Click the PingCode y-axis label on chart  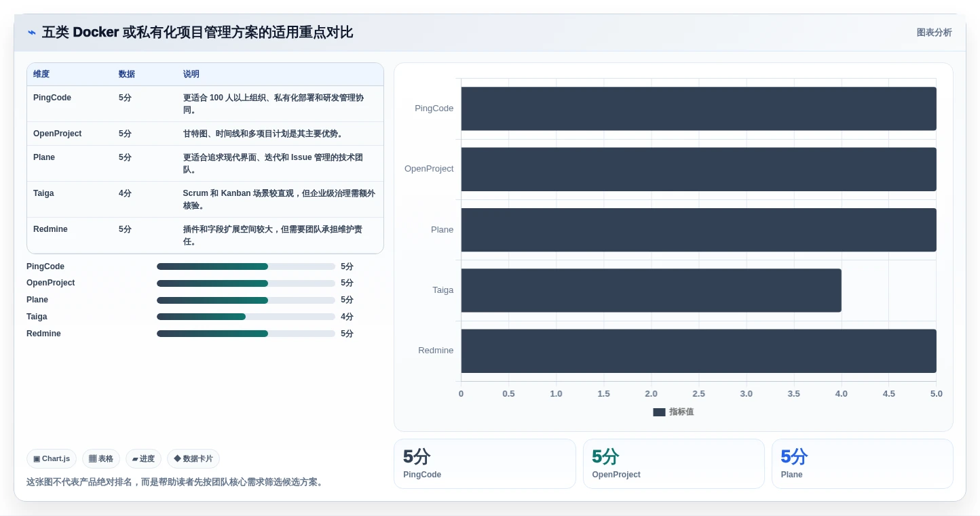(434, 108)
